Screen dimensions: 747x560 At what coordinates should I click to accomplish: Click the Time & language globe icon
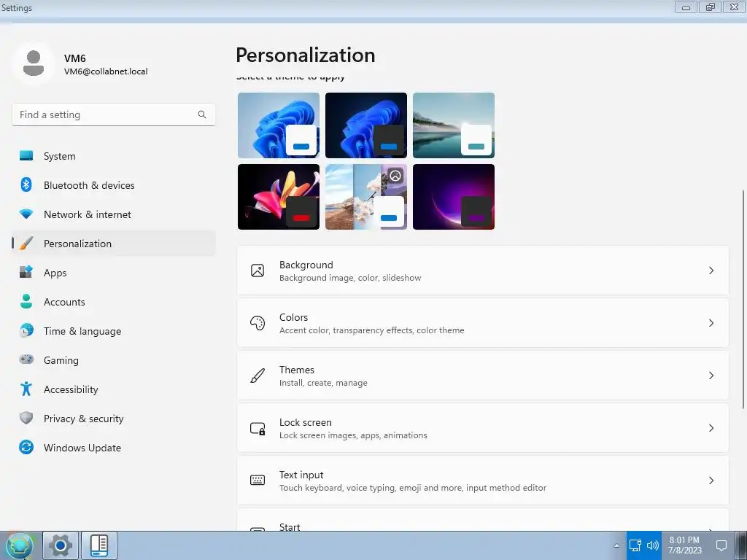(x=26, y=330)
